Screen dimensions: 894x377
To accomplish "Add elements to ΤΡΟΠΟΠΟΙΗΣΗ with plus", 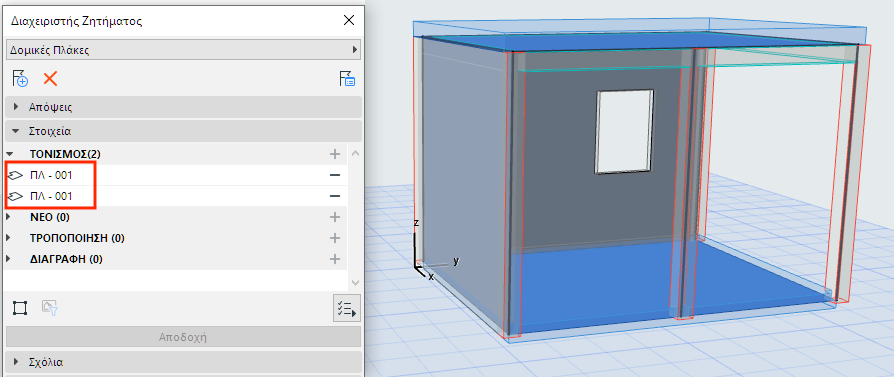I will 335,238.
